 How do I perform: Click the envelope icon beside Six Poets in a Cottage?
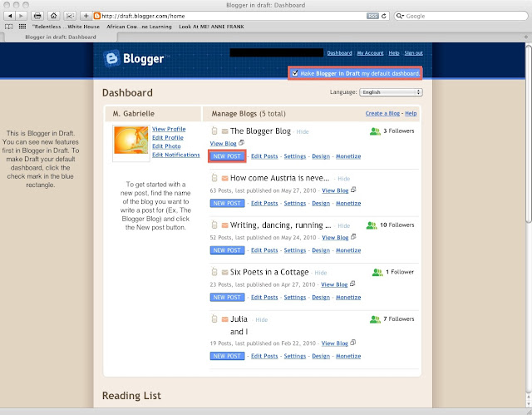[224, 273]
